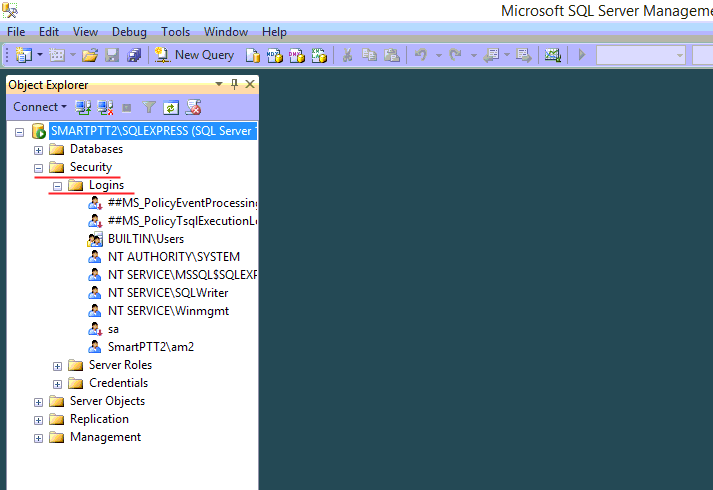Click the Cut scissors icon
713x490 pixels.
[347, 55]
